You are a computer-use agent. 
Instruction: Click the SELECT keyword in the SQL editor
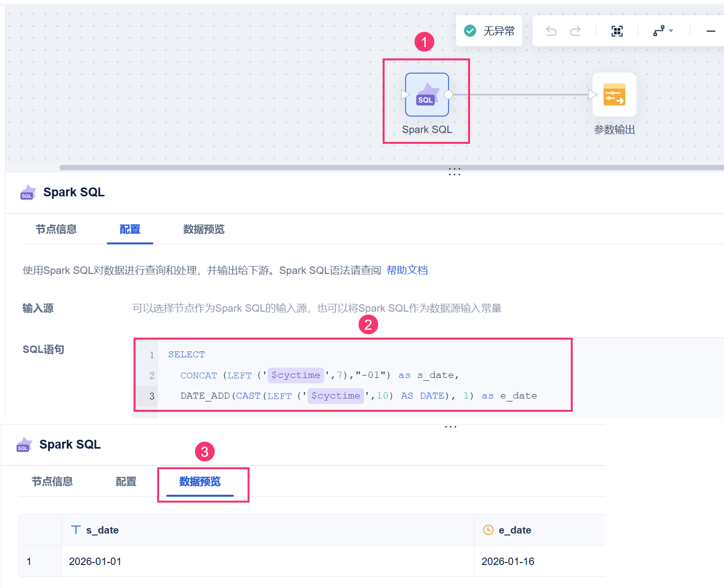point(187,354)
